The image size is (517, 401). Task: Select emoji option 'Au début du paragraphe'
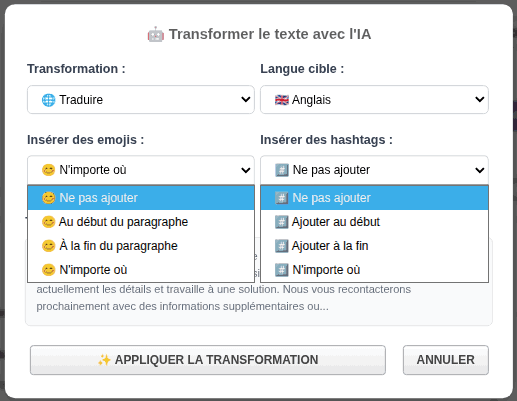coord(141,222)
